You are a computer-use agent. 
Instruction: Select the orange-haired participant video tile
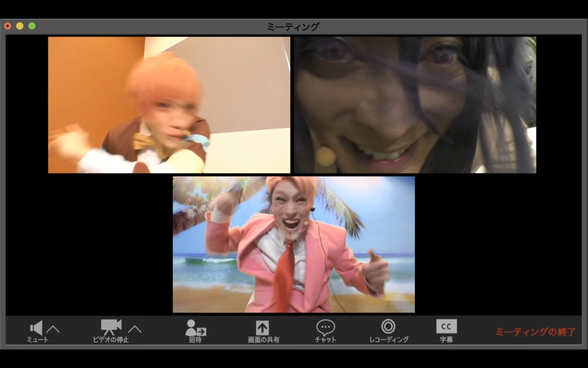(x=169, y=105)
